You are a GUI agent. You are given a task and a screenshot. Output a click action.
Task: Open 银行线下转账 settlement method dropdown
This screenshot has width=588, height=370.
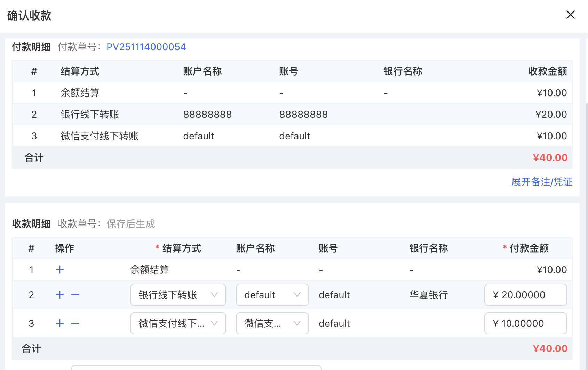tap(178, 295)
